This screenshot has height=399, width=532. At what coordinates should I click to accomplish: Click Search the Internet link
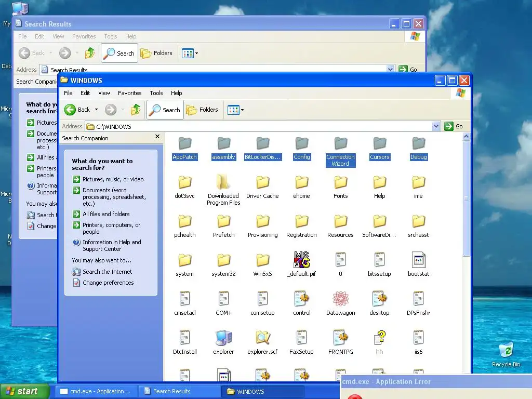(102, 272)
